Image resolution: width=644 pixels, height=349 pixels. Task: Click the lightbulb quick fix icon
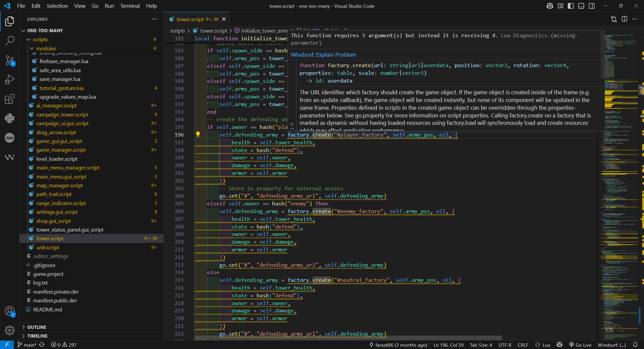click(x=198, y=135)
